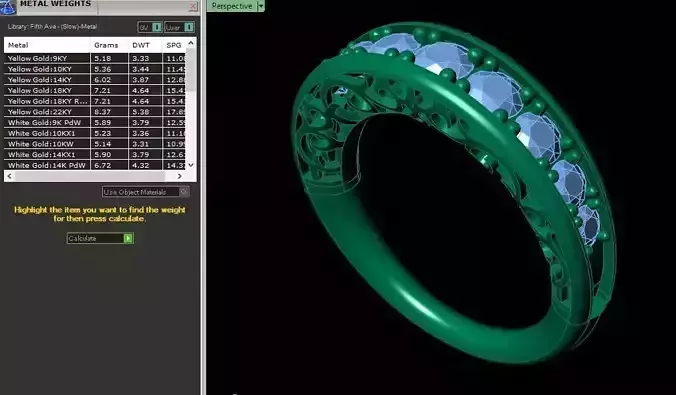Click the 3.87 DWT value

pyautogui.click(x=141, y=80)
